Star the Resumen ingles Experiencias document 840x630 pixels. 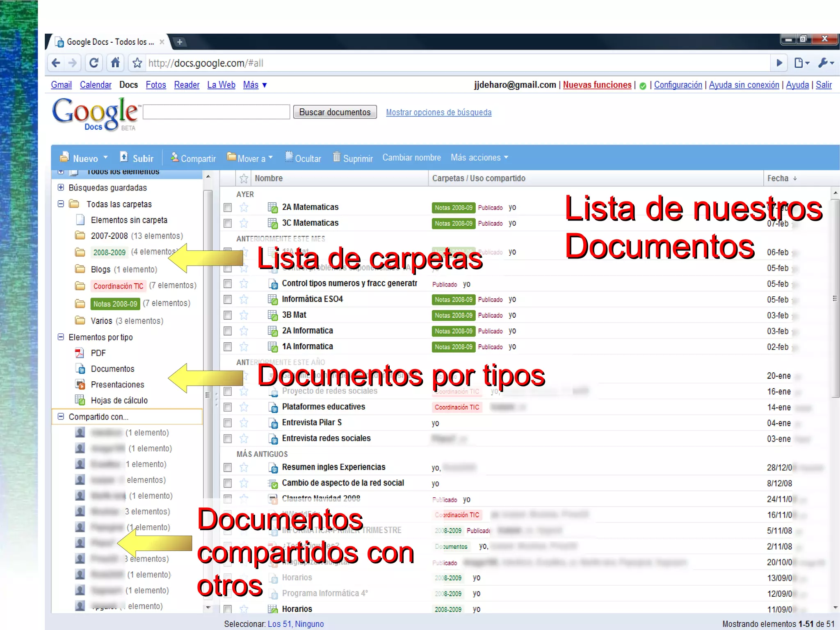point(244,467)
